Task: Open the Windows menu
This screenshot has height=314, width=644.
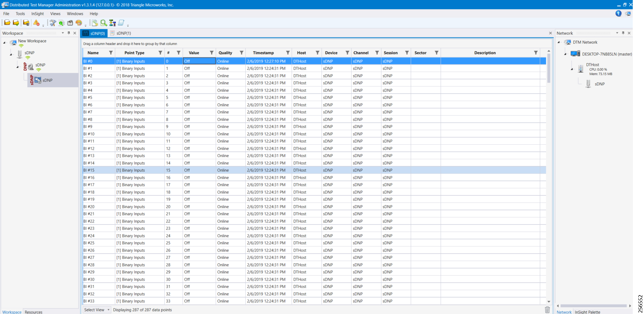Action: [x=75, y=14]
